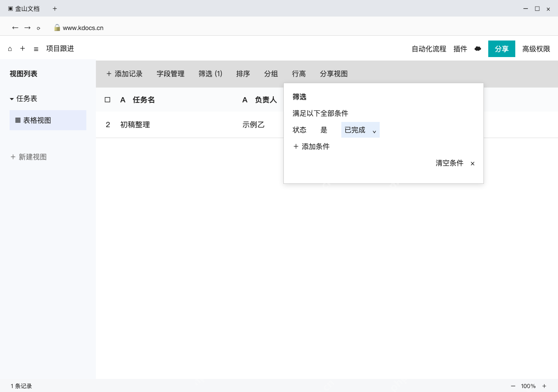
Task: Click the address bar URL
Action: point(83,28)
